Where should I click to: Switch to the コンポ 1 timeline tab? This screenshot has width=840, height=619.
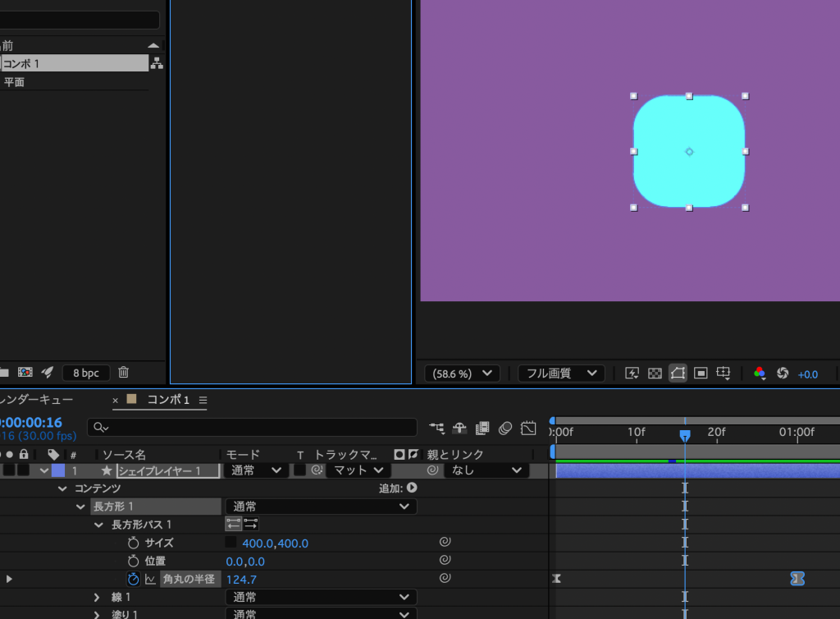pyautogui.click(x=168, y=400)
